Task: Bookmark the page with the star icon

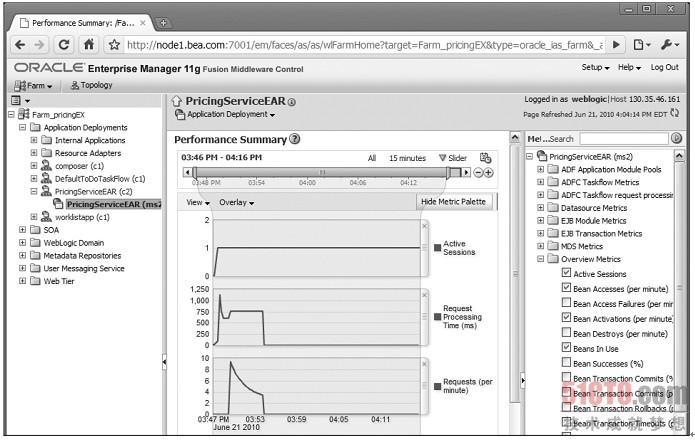Action: (x=114, y=45)
